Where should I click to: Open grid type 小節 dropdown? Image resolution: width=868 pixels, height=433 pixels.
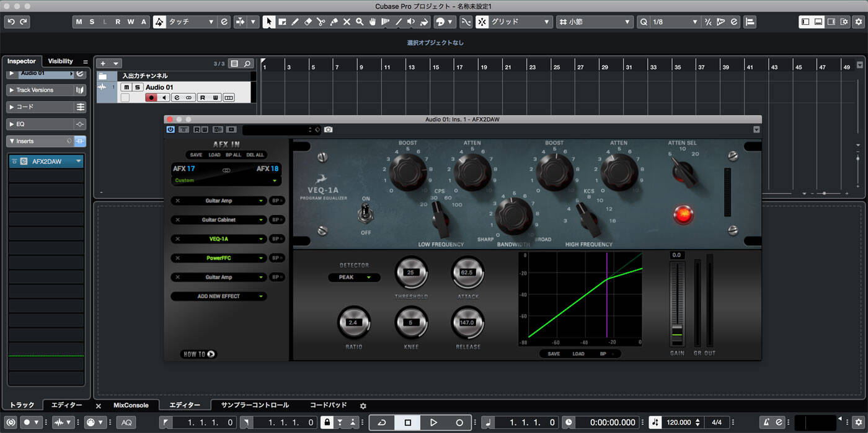click(594, 22)
